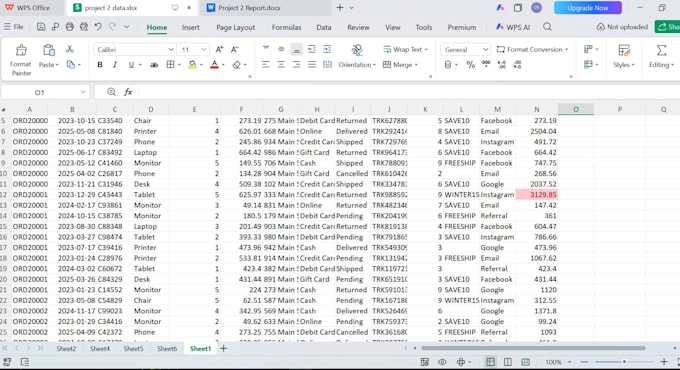The image size is (680, 370).
Task: Justify the cell text
Action: 312,65
